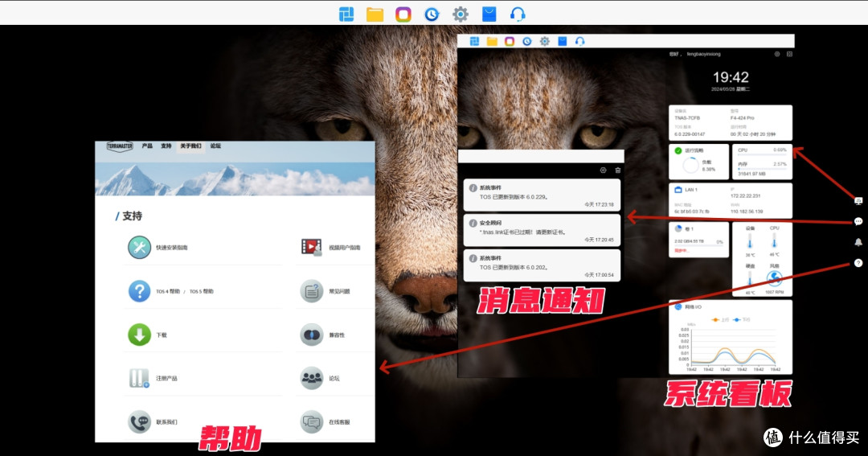This screenshot has height=456, width=868.
Task: Click the fan 风扇 RPM indicator
Action: pos(774,279)
